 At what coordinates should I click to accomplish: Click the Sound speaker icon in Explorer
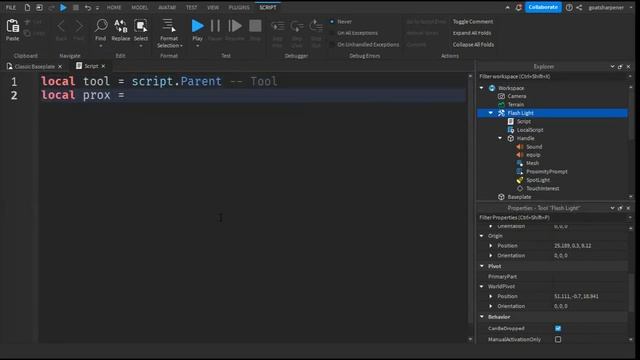[x=520, y=147]
